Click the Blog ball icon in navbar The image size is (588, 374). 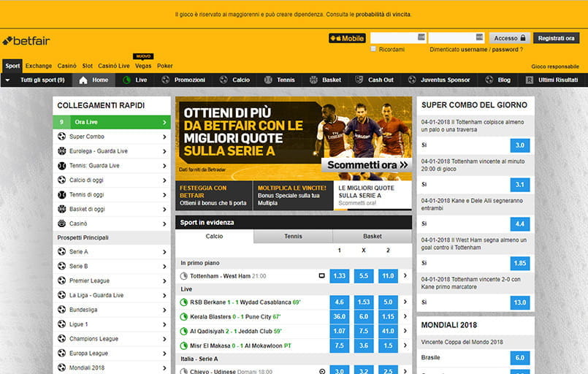489,80
